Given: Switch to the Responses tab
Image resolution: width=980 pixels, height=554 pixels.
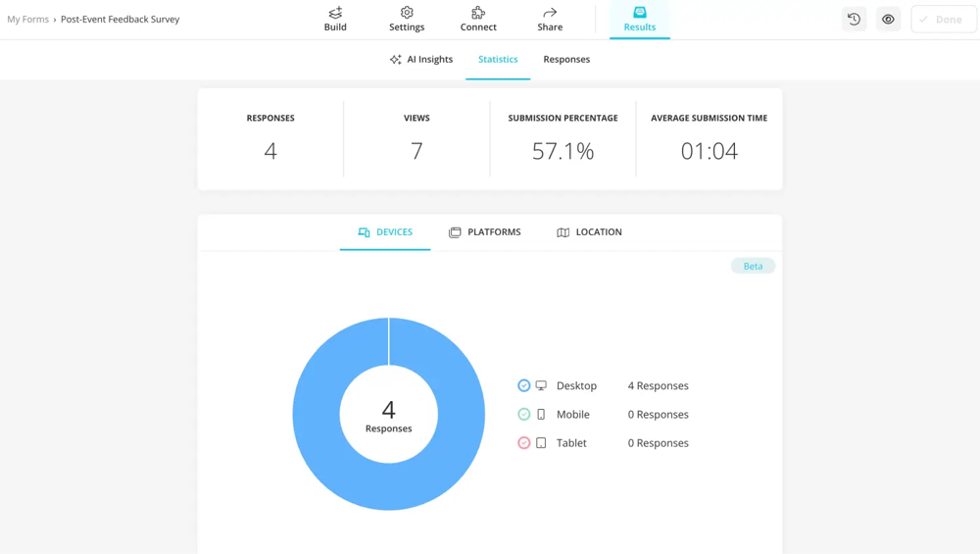Looking at the screenshot, I should click(566, 60).
